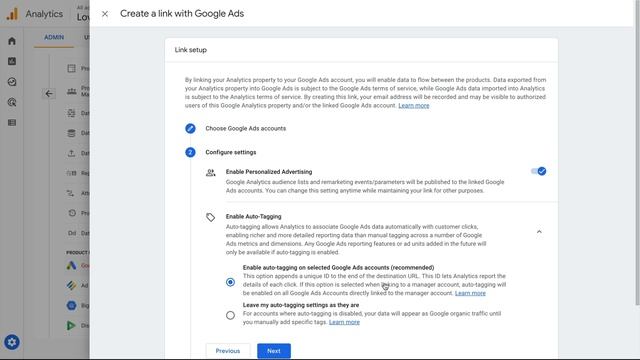Close the Create a link panel

pyautogui.click(x=105, y=14)
